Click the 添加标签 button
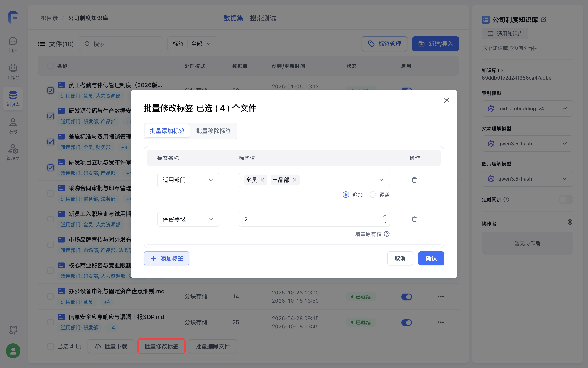This screenshot has width=588, height=368. (x=166, y=258)
